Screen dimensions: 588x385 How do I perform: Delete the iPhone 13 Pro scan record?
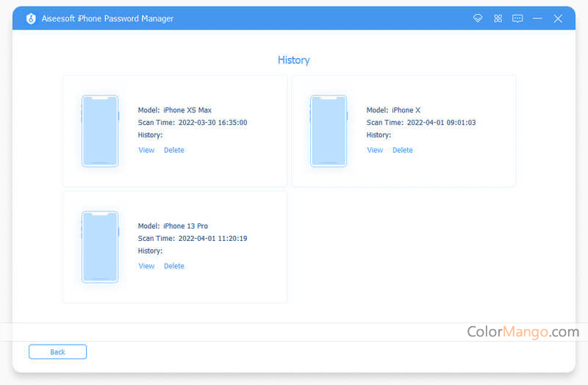174,266
